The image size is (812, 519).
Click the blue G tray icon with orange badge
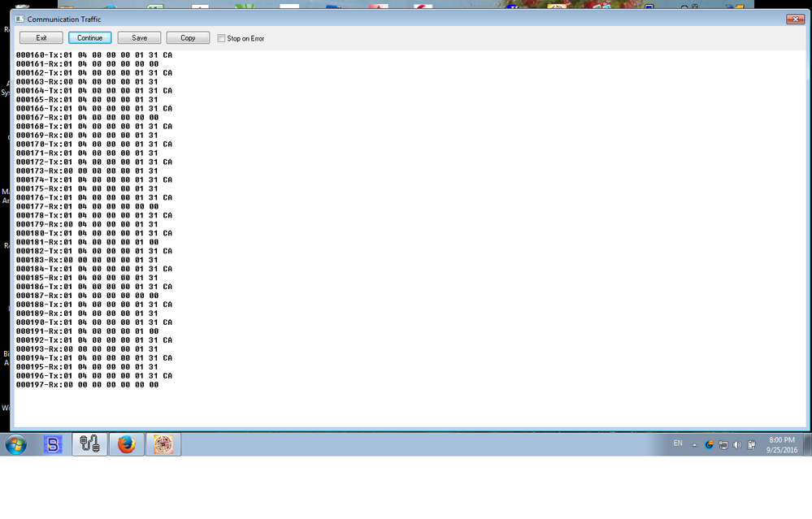tap(709, 444)
